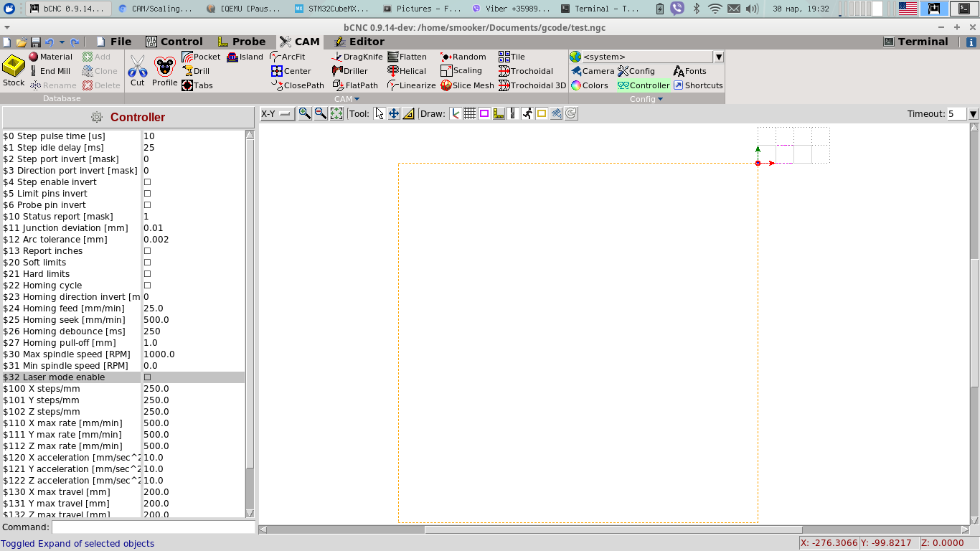The image size is (980, 551).
Task: Switch to the Probe tab
Action: [x=242, y=42]
